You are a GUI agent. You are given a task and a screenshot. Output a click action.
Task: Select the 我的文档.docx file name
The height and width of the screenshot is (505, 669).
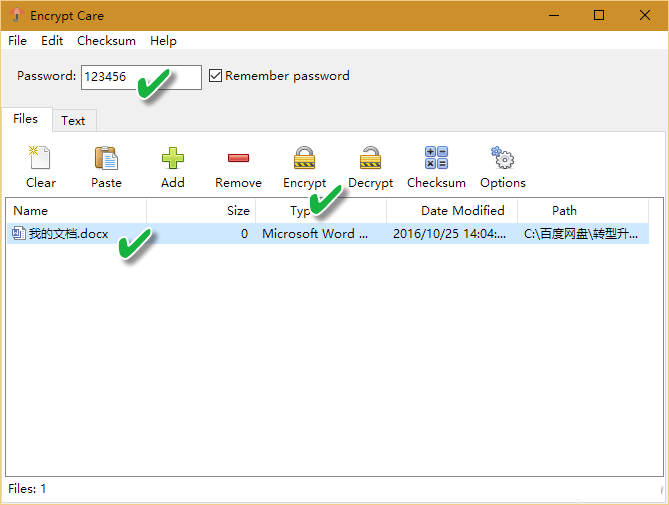coord(68,234)
